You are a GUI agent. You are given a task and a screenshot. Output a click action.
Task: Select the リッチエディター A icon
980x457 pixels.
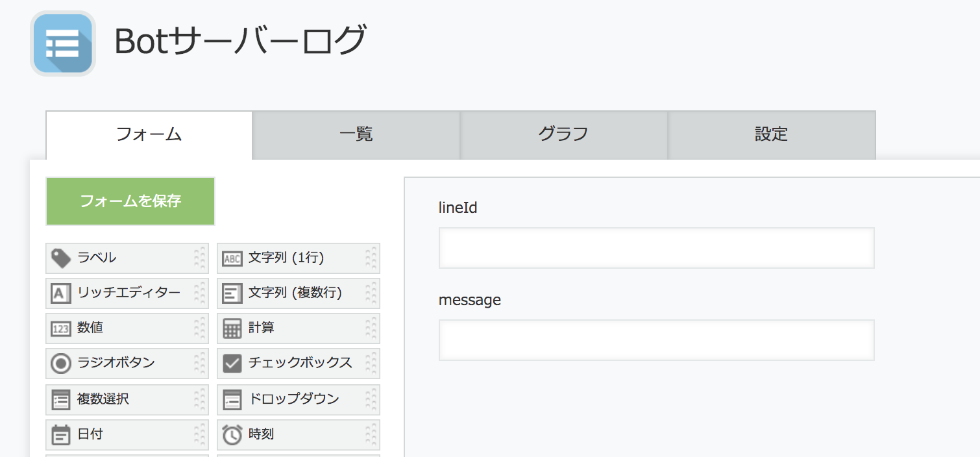click(x=60, y=293)
